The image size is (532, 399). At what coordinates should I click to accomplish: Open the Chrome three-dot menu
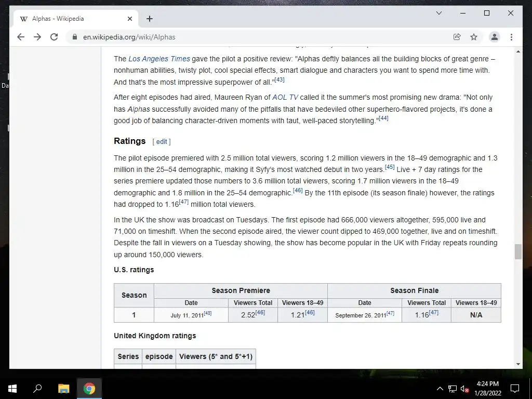click(x=511, y=37)
